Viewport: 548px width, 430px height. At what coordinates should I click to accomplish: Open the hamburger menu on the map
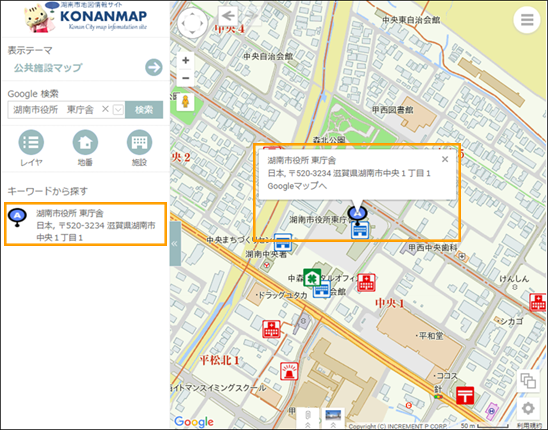pyautogui.click(x=527, y=20)
